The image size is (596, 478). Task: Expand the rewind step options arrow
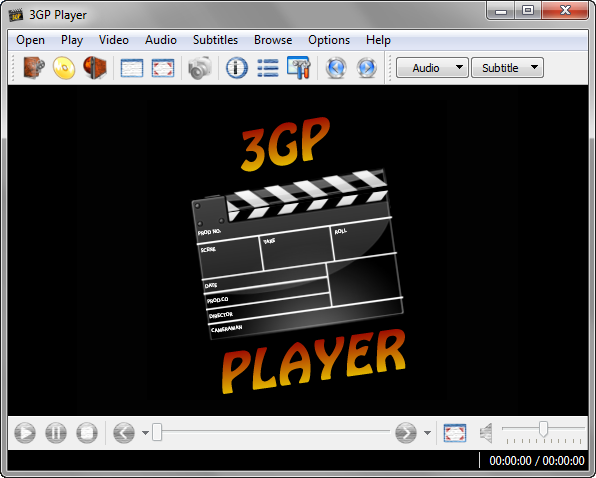145,433
